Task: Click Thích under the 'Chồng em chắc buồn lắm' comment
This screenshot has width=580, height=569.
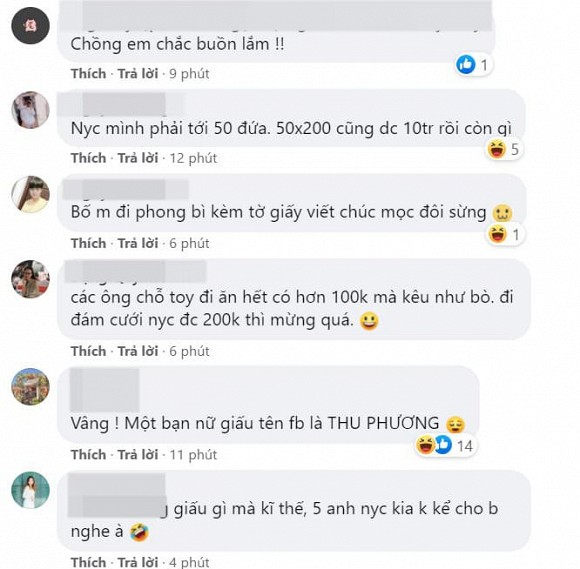Action: pos(88,74)
